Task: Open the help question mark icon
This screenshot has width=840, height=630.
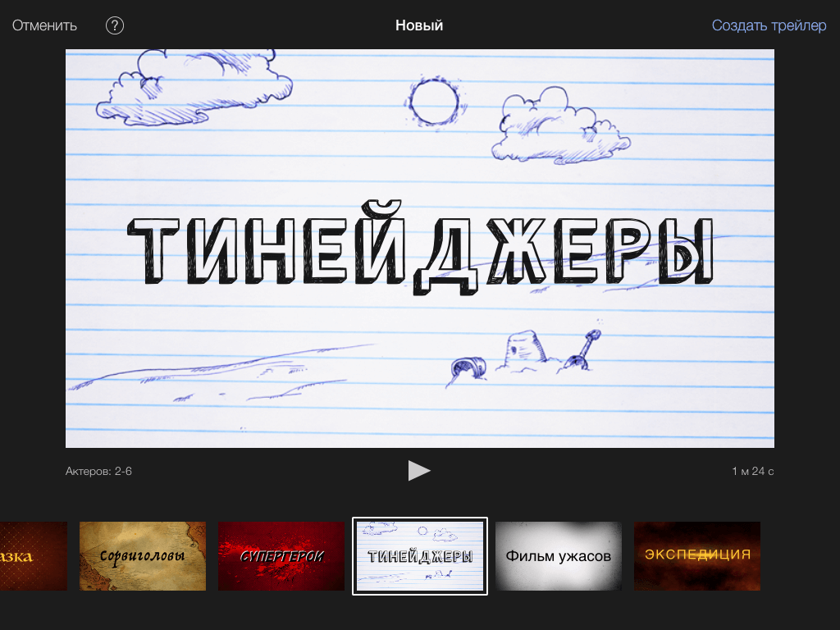Action: click(115, 25)
